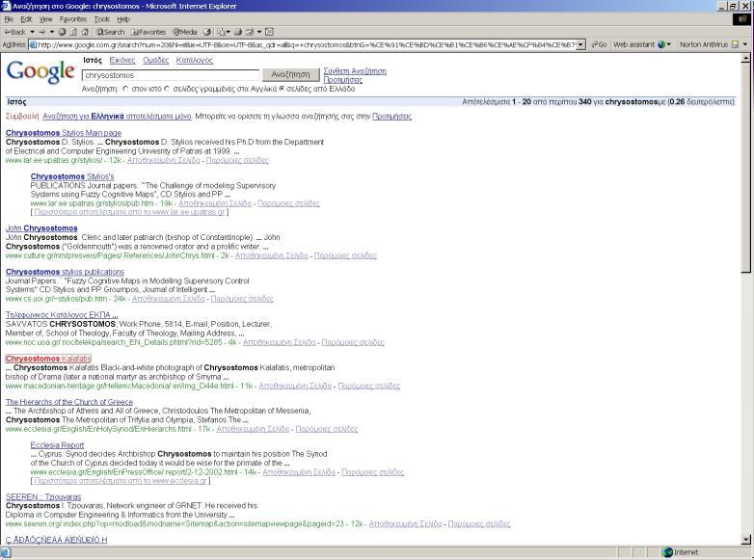Expand the Web assistant dropdown arrow
Image resolution: width=754 pixels, height=560 pixels.
coord(669,44)
